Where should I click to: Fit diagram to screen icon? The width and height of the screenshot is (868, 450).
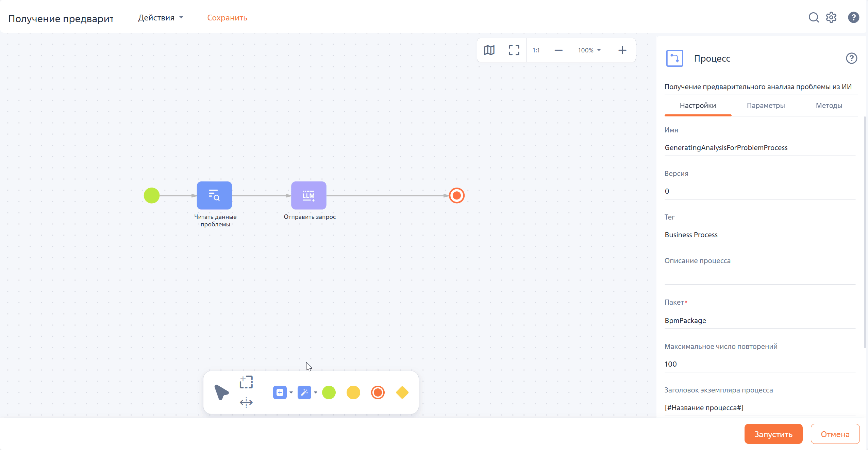click(x=514, y=50)
